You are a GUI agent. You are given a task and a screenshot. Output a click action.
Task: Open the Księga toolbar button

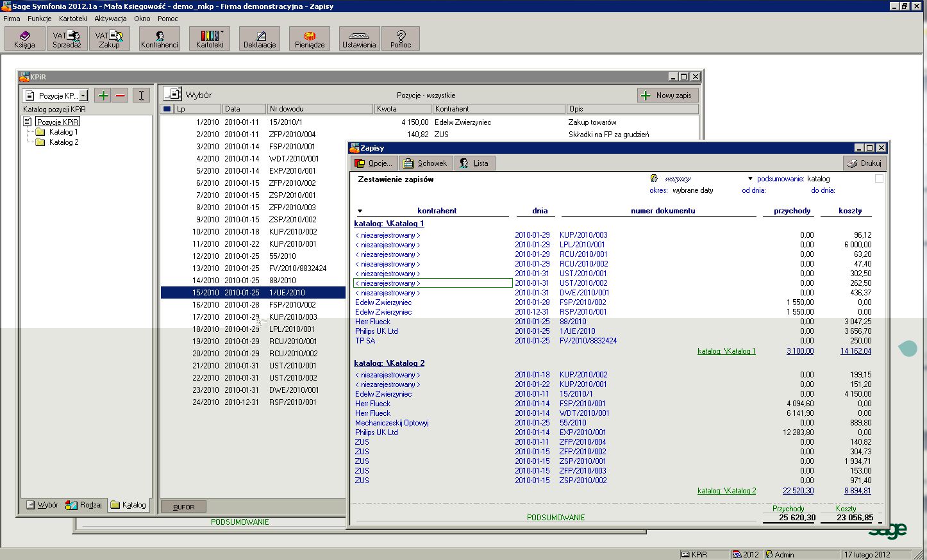(x=24, y=38)
